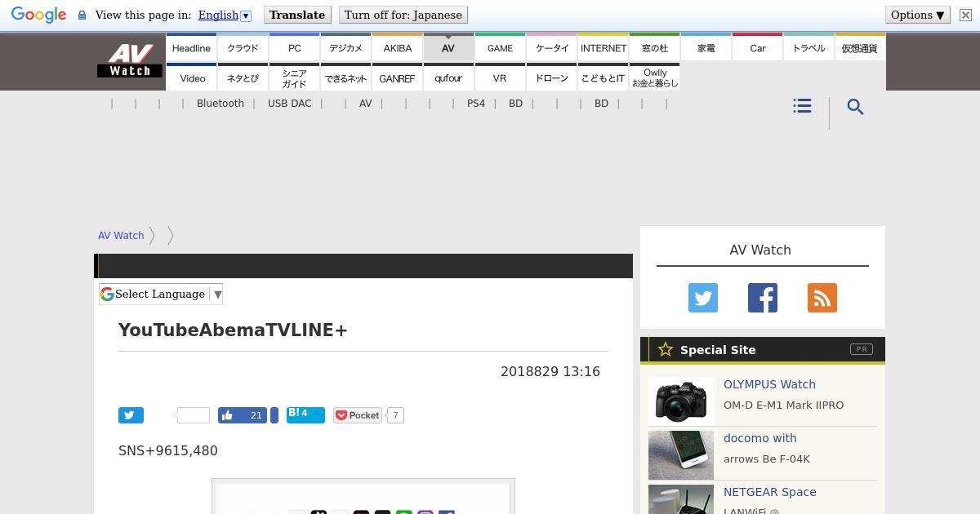Open the Owlly お金と暮らし tab
The image size is (980, 514).
[x=654, y=78]
